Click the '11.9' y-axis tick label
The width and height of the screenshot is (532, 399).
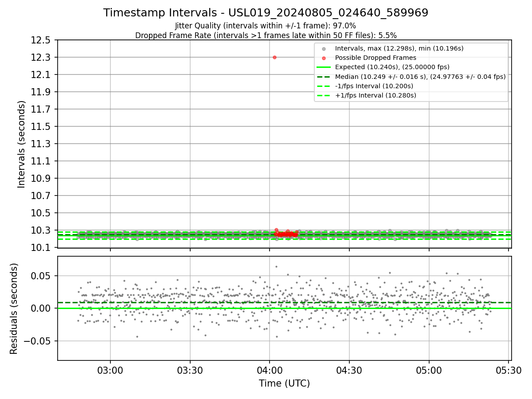41,92
